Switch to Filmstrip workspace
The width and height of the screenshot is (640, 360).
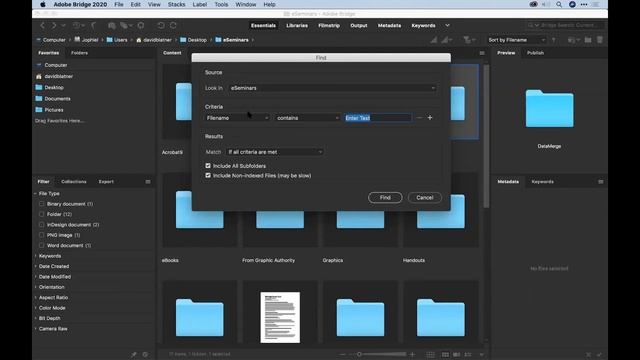click(329, 25)
